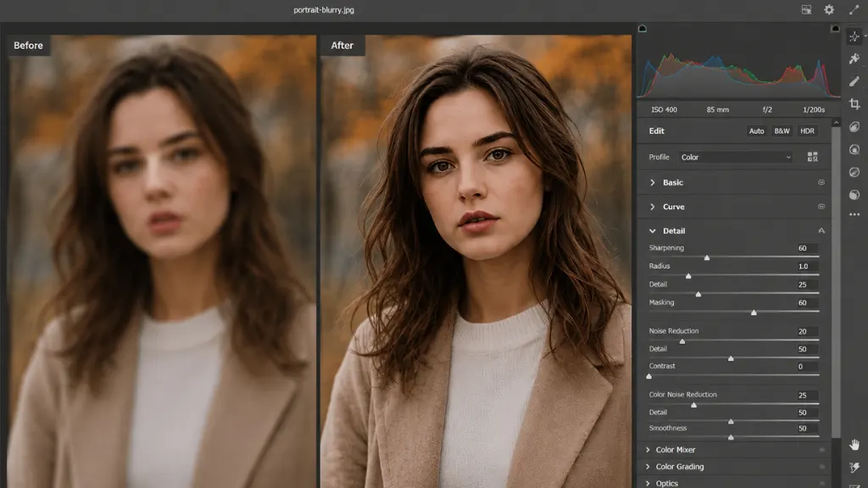Click the Contrast value field 0

click(x=807, y=366)
